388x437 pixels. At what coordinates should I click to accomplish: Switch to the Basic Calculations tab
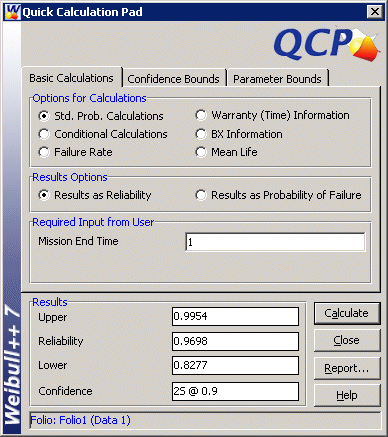[x=71, y=78]
